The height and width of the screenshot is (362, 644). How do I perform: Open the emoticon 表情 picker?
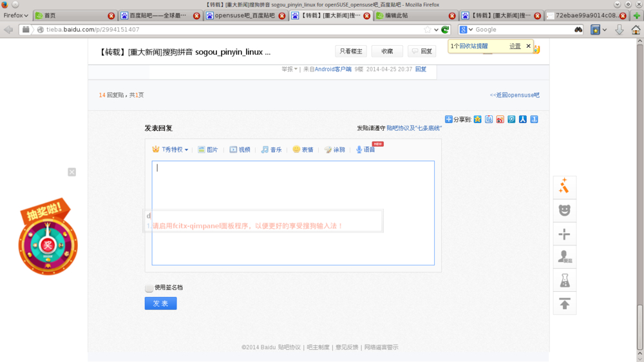click(303, 149)
